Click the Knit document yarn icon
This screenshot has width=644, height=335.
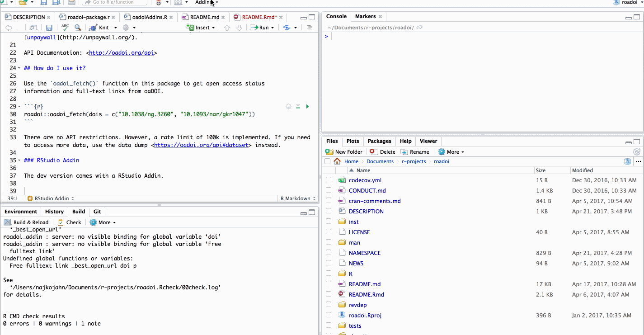93,28
